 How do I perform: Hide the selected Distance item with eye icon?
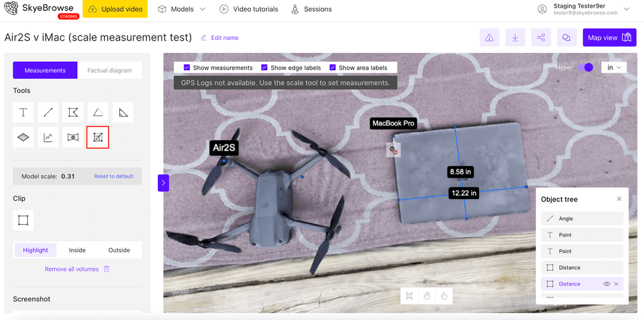click(x=606, y=284)
